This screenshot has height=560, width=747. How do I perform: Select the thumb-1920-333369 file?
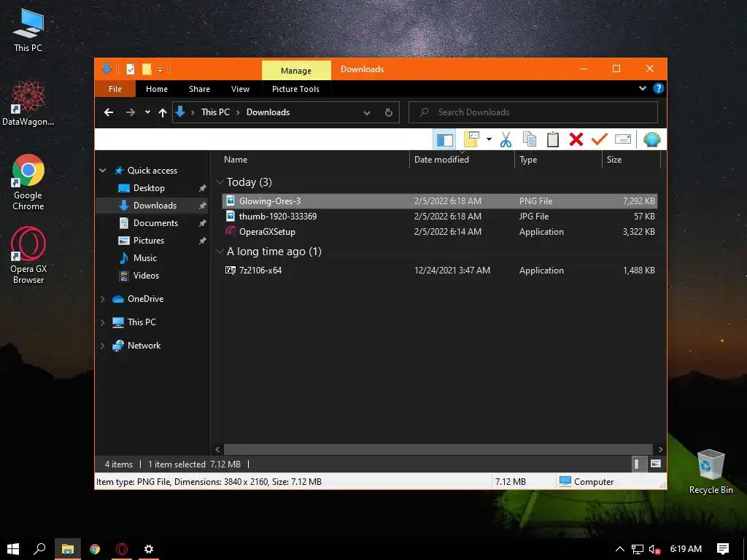440,216
